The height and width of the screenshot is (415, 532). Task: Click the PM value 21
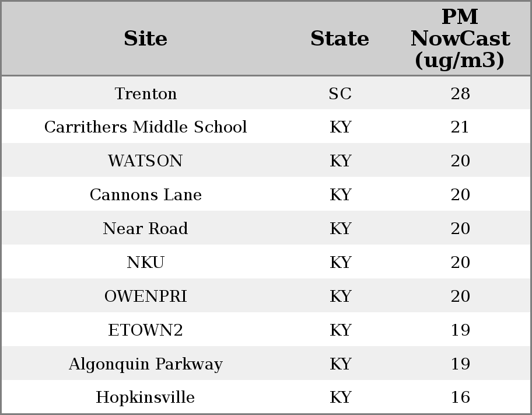click(460, 127)
